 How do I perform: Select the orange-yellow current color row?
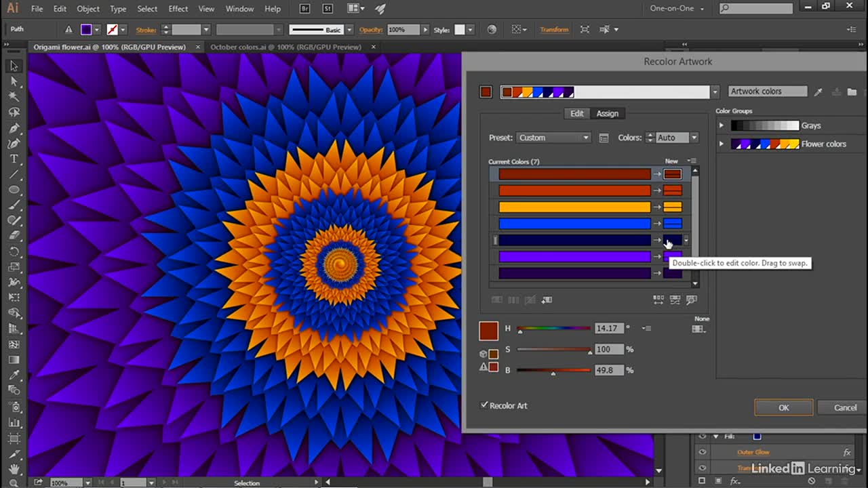click(574, 207)
